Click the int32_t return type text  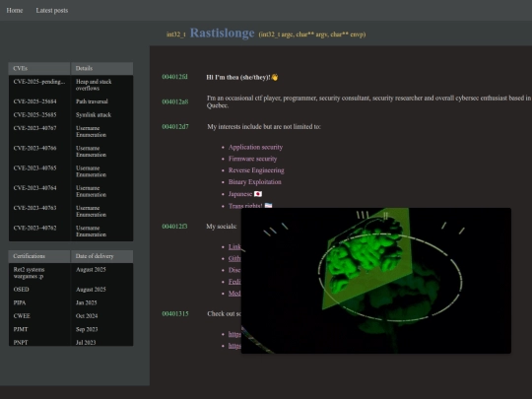click(x=176, y=34)
